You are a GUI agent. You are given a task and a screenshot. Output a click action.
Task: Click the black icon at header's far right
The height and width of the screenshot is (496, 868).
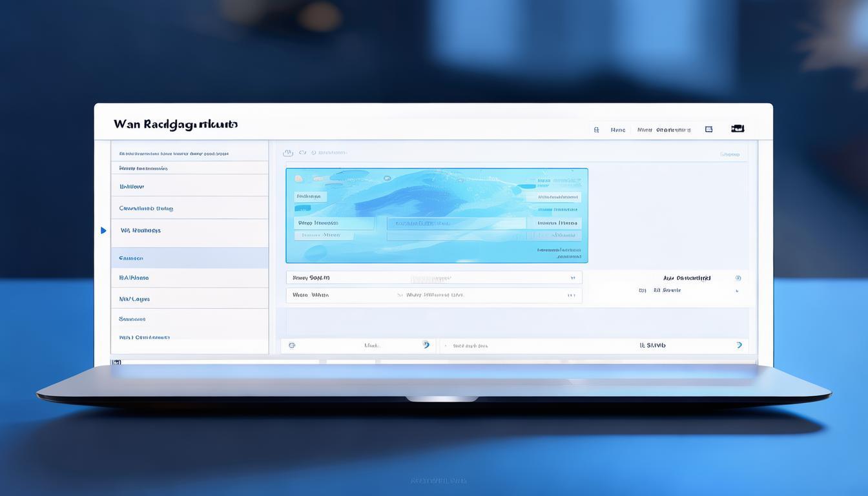(737, 129)
